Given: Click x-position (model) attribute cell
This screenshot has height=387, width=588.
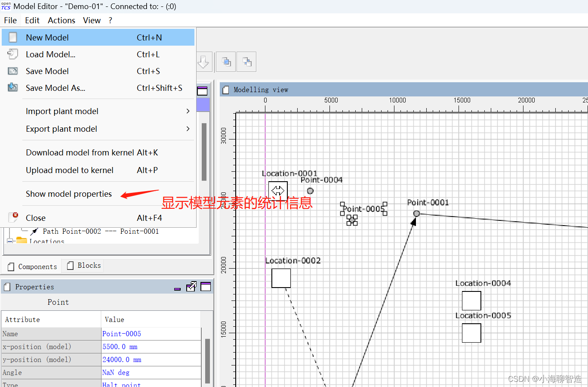Looking at the screenshot, I should click(51, 347).
